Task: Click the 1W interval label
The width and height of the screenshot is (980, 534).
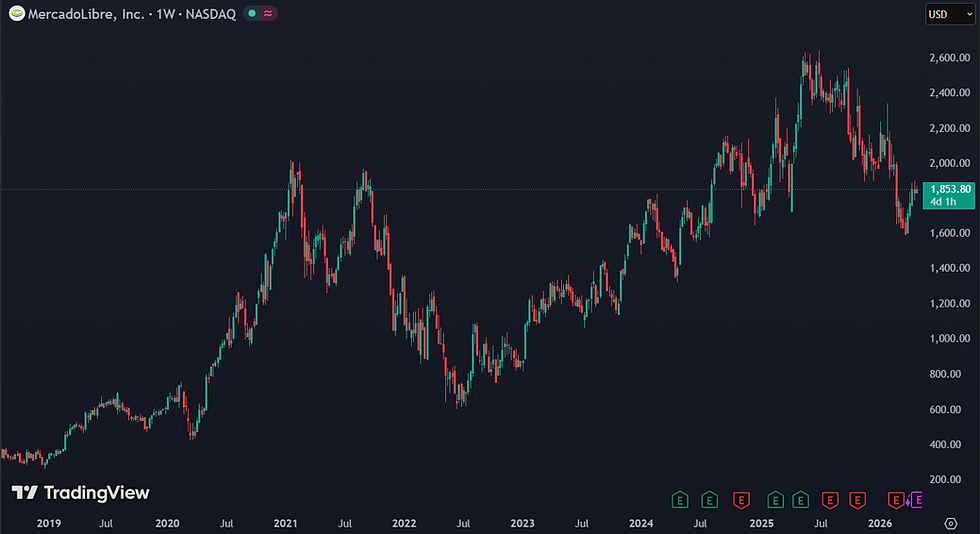Action: pyautogui.click(x=166, y=14)
